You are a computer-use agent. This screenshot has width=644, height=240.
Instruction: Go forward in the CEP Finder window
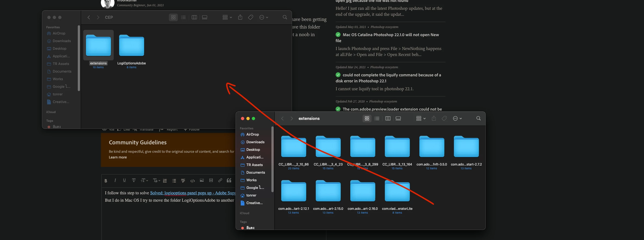[98, 17]
